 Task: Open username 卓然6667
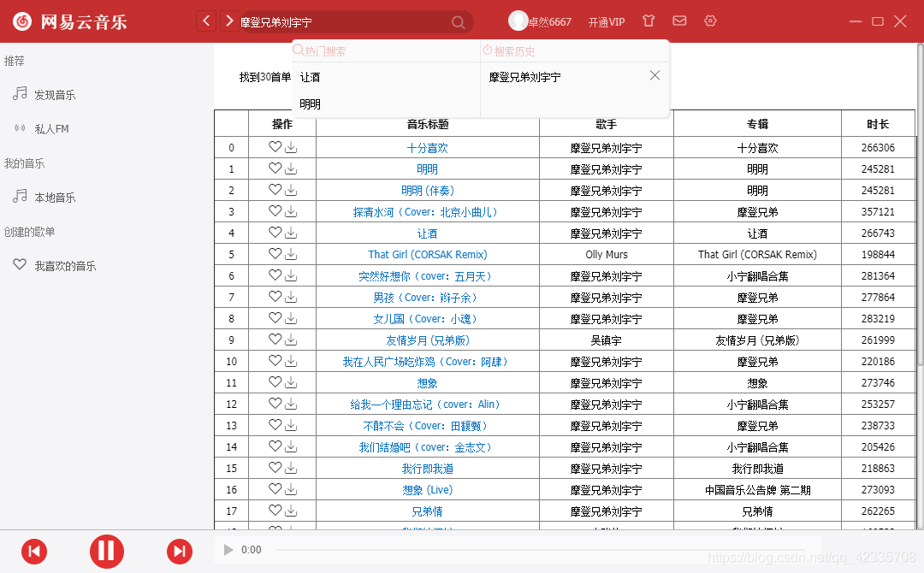(549, 21)
